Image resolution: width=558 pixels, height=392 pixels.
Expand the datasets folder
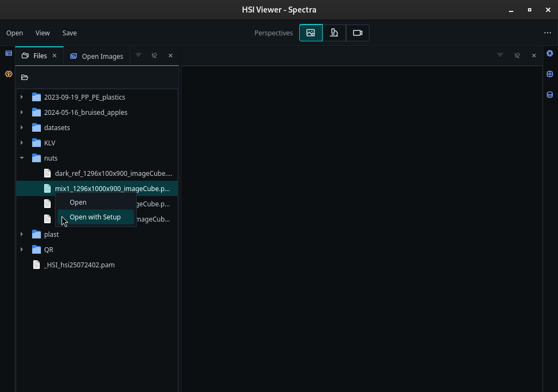(22, 127)
